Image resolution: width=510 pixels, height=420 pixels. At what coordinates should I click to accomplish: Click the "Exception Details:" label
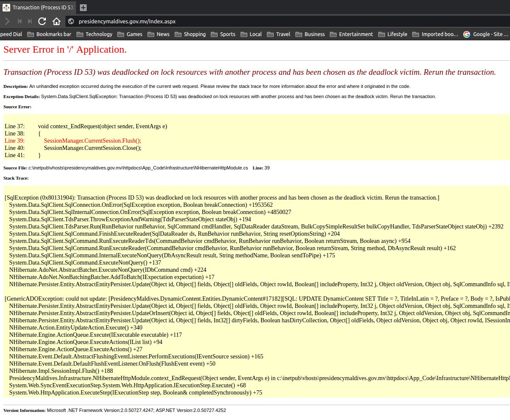22,96
